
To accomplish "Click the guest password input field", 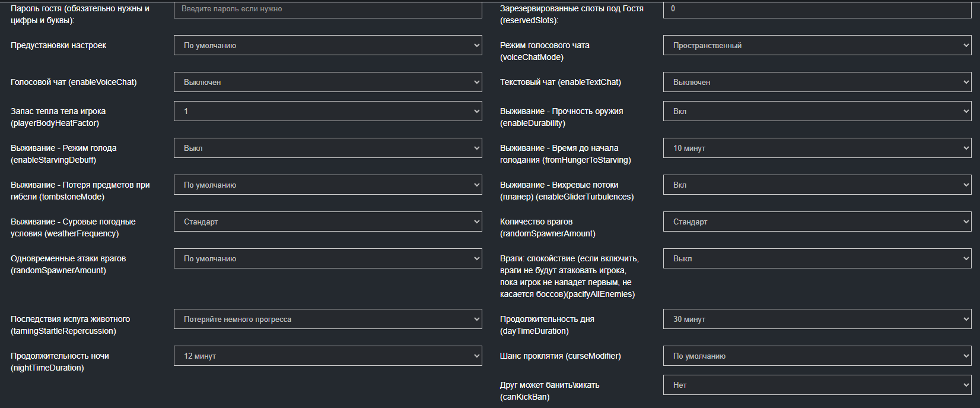I will pyautogui.click(x=327, y=9).
